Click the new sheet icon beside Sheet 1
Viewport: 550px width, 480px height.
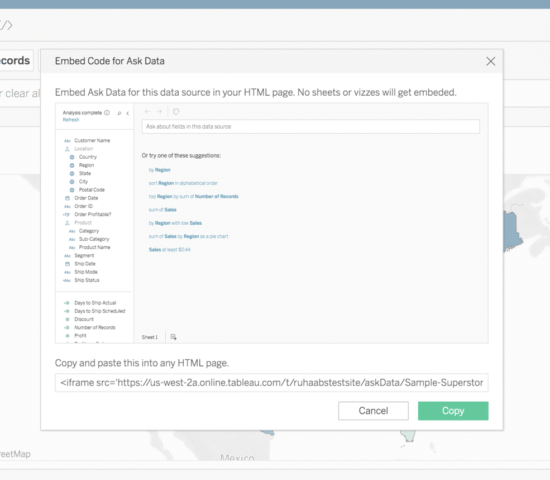coord(173,337)
